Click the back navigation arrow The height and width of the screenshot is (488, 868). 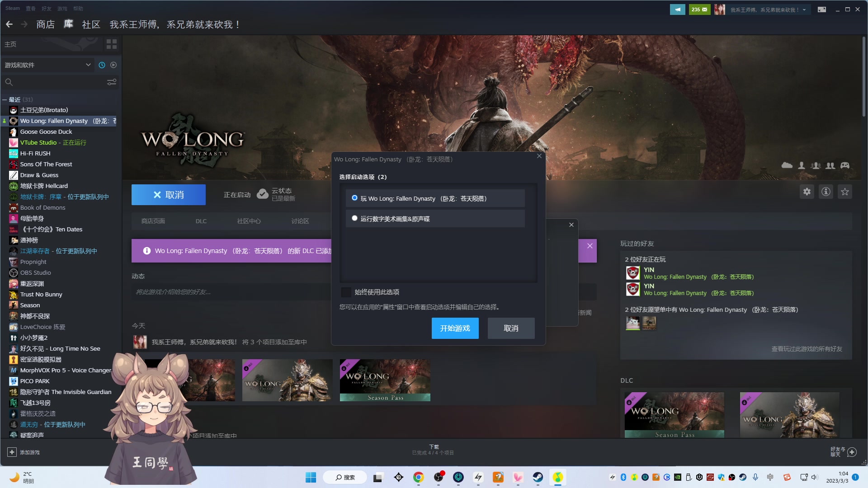point(9,24)
